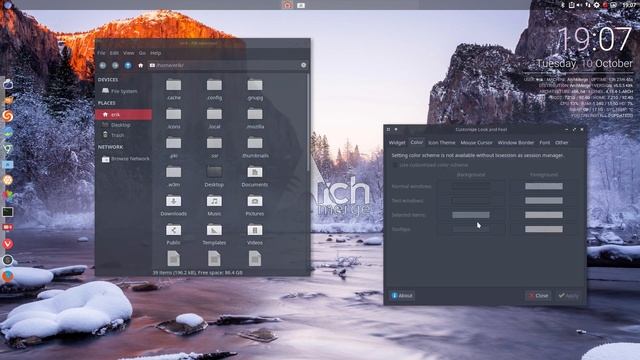This screenshot has width=640, height=360.
Task: Open the .thumbnails folder
Action: [255, 147]
